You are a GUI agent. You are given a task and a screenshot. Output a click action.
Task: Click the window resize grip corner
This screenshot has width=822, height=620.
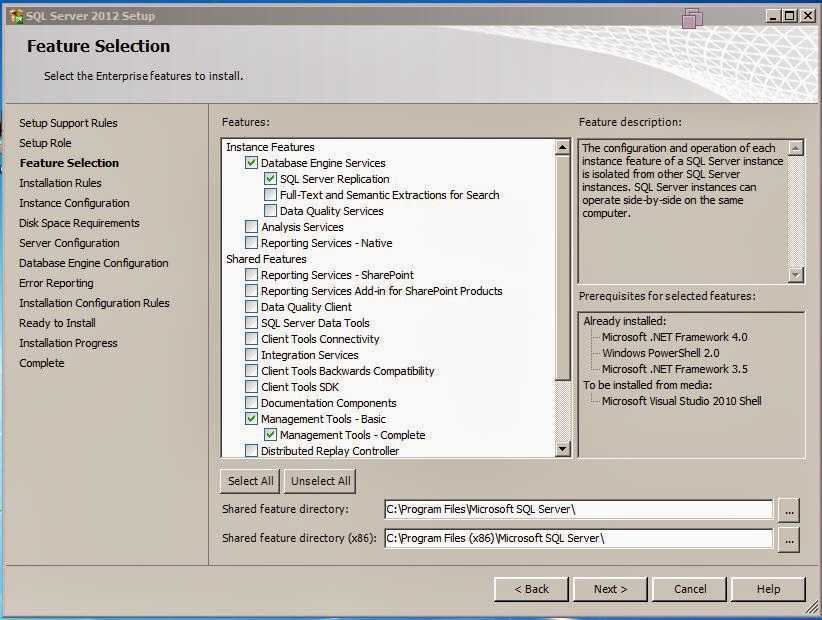pos(813,608)
